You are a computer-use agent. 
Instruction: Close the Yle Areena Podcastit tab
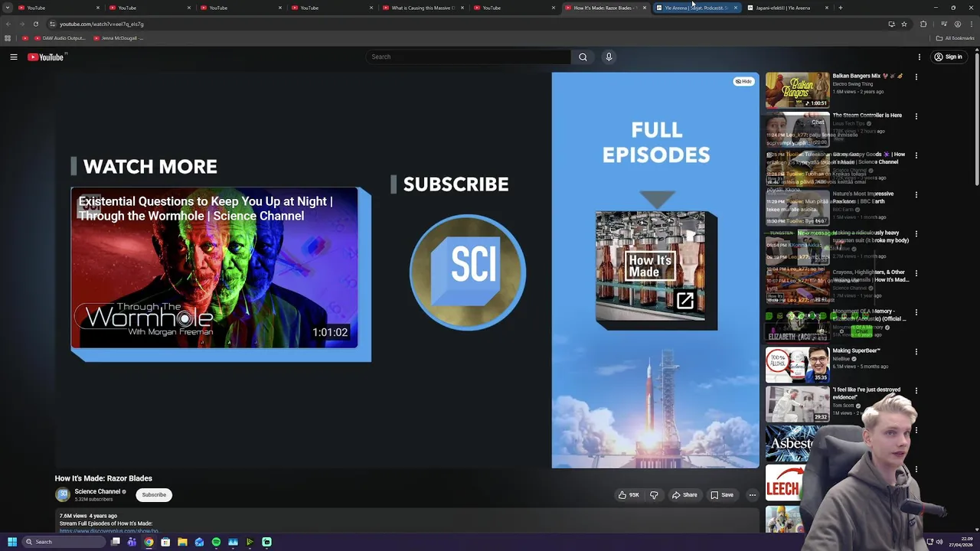coord(736,8)
